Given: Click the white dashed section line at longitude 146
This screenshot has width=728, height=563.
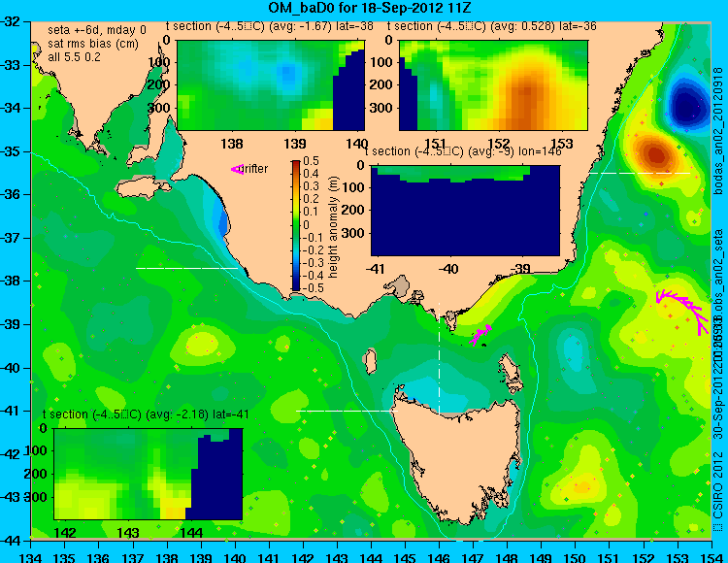Looking at the screenshot, I should tap(439, 357).
